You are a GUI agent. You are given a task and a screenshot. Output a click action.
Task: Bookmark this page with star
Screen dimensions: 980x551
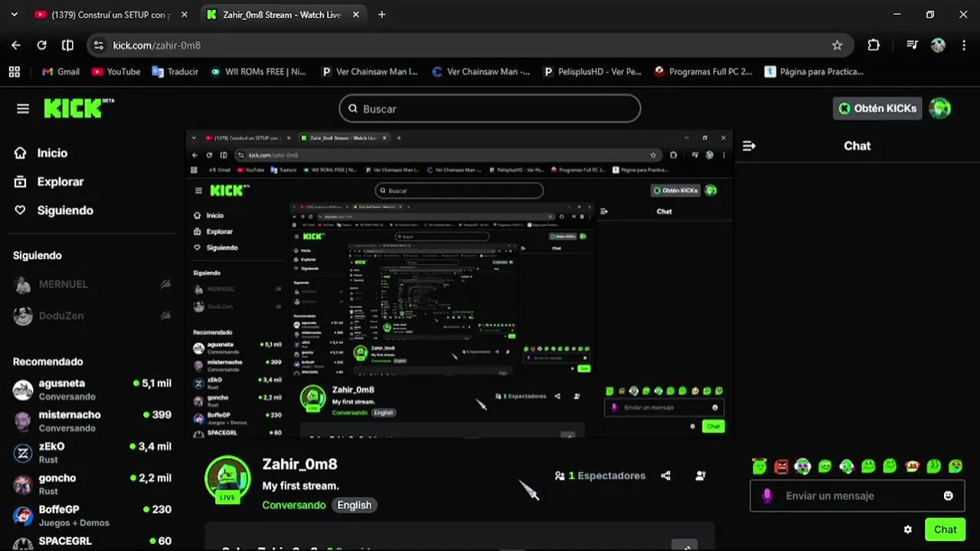(837, 45)
